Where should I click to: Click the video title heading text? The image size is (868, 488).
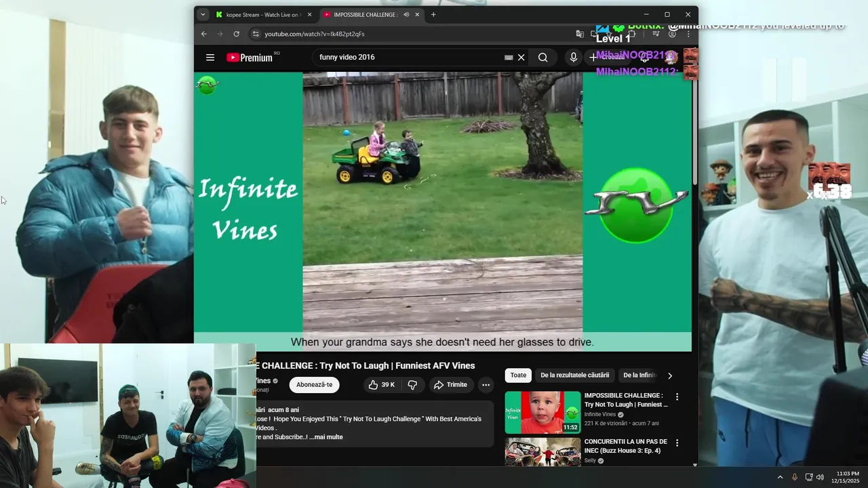pos(366,366)
